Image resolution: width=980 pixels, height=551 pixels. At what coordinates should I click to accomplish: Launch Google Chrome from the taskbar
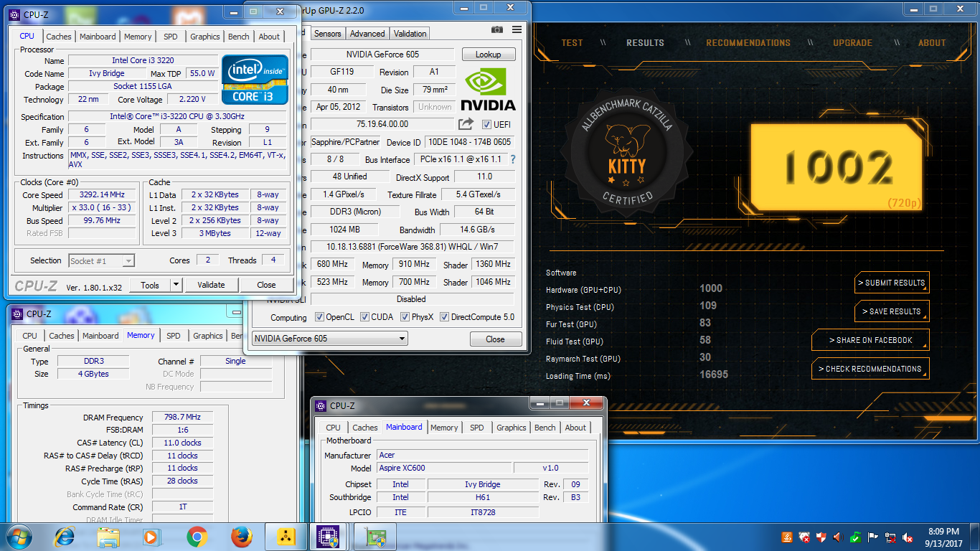tap(197, 537)
